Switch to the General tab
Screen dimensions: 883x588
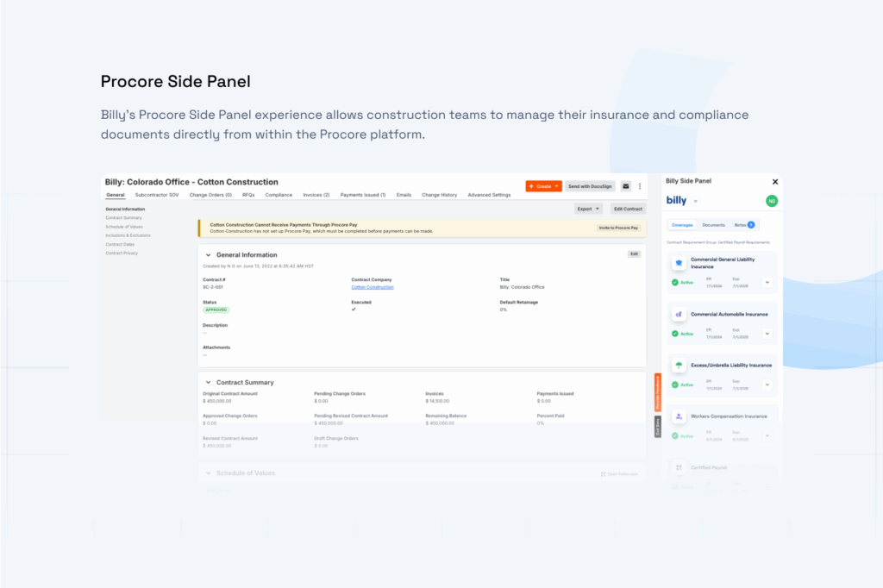[x=116, y=195]
